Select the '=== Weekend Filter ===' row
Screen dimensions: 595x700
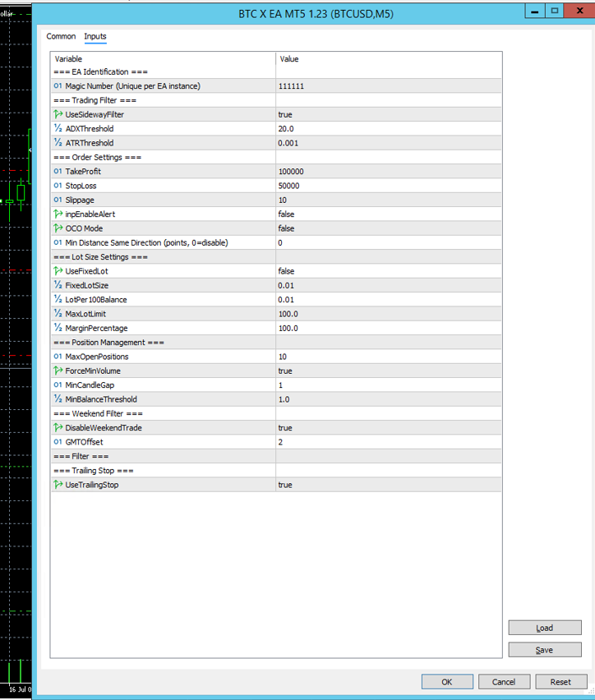276,413
